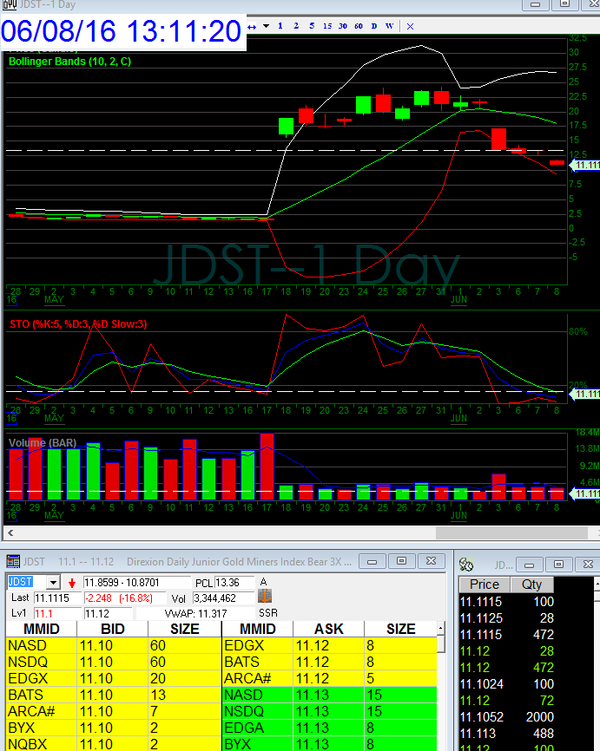This screenshot has width=600, height=751.
Task: Choose the 60-minute chart interval
Action: point(358,26)
